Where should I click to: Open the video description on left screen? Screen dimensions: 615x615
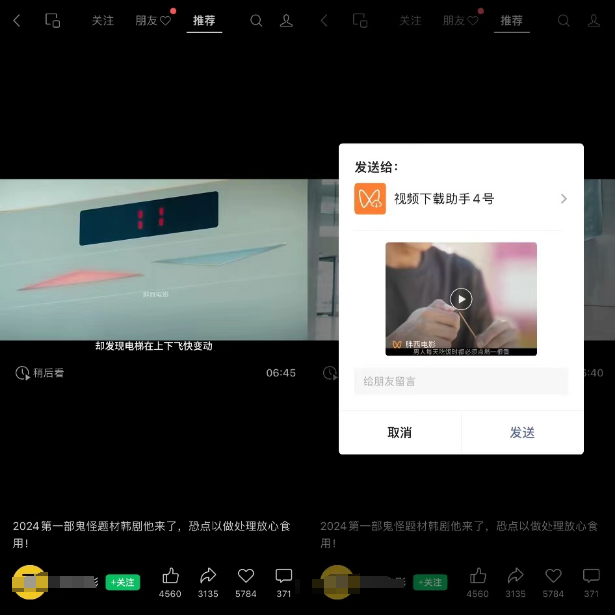[x=151, y=534]
